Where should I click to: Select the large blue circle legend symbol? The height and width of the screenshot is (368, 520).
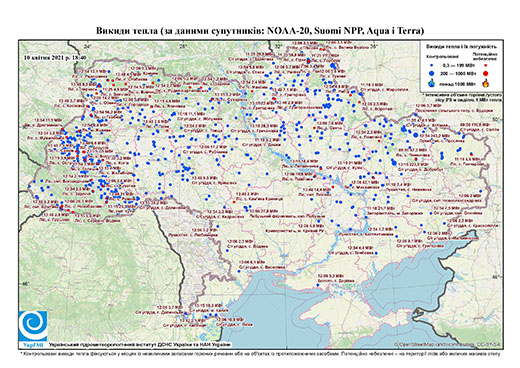[x=432, y=73]
